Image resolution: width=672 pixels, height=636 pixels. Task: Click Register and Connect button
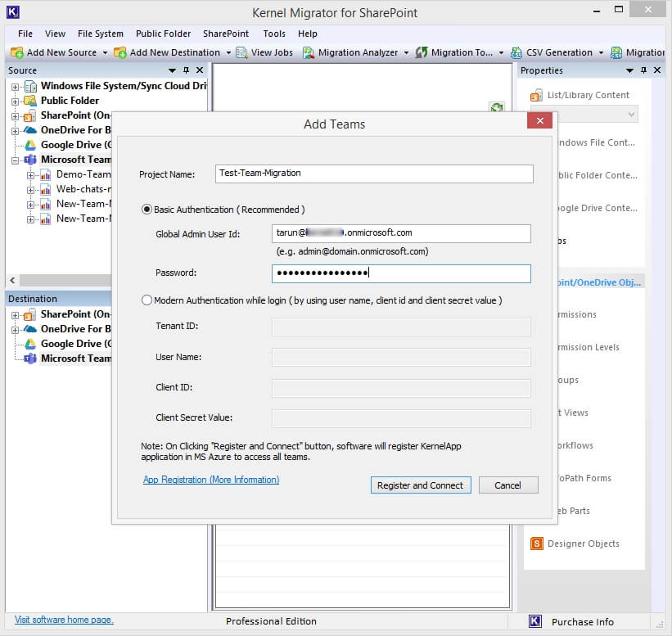(421, 485)
